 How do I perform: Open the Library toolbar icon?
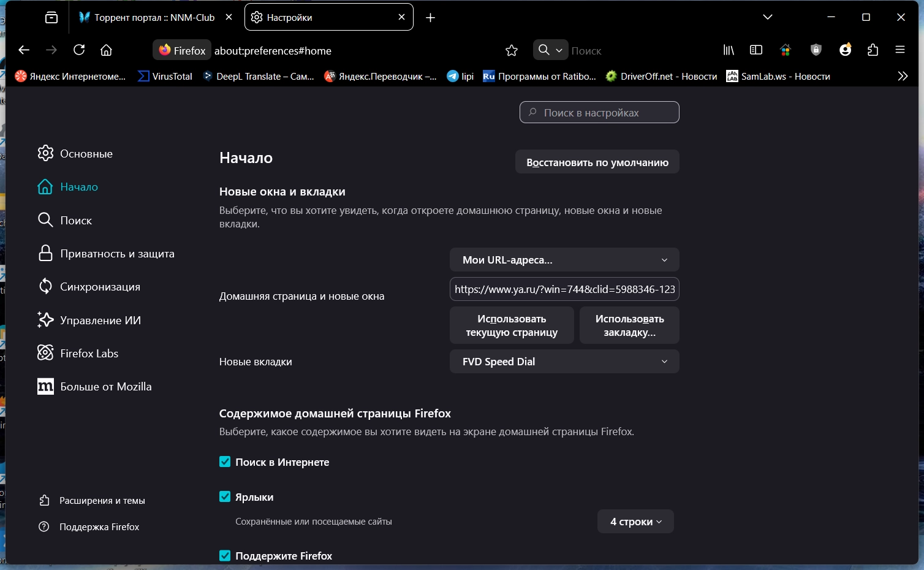(x=729, y=50)
